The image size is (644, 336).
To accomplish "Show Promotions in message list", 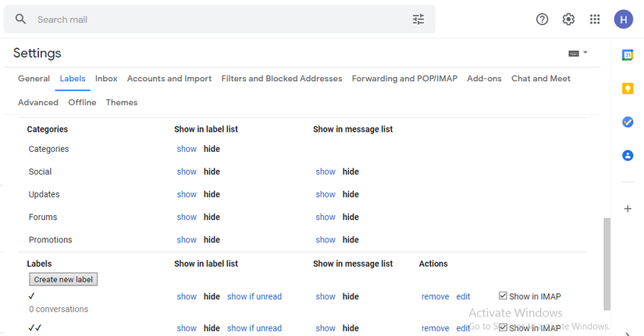I will point(326,239).
